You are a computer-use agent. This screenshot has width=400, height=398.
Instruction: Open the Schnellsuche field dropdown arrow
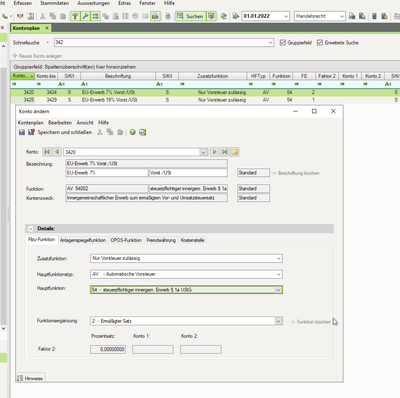270,43
